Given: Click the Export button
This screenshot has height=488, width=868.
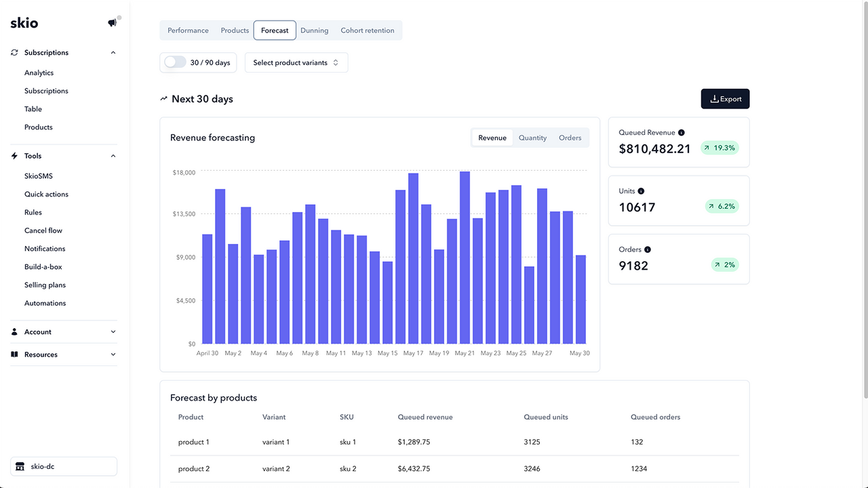Looking at the screenshot, I should [x=725, y=98].
